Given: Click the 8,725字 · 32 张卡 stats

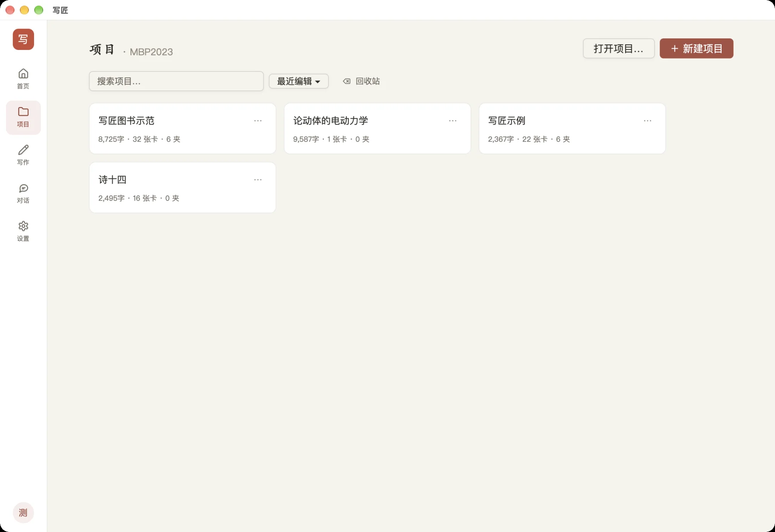Looking at the screenshot, I should (139, 139).
